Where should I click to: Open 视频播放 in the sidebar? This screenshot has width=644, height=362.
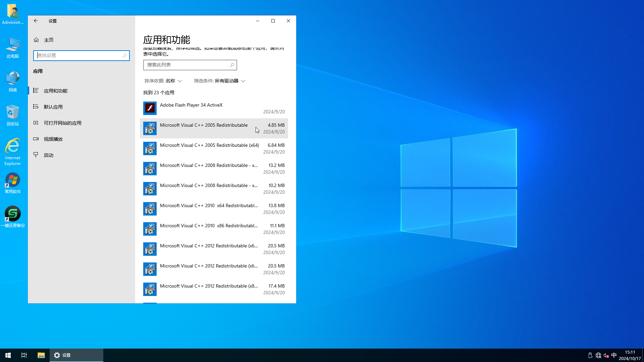click(x=82, y=139)
